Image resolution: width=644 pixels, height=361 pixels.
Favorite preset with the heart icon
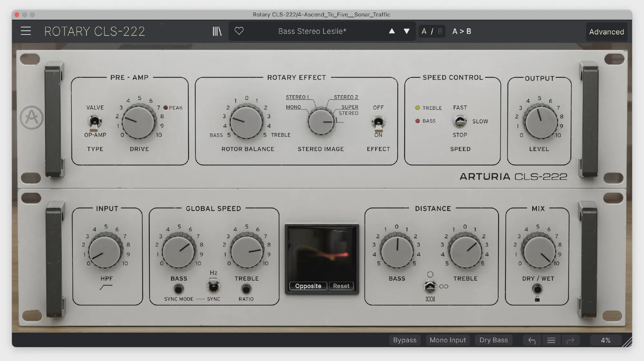[x=239, y=31]
